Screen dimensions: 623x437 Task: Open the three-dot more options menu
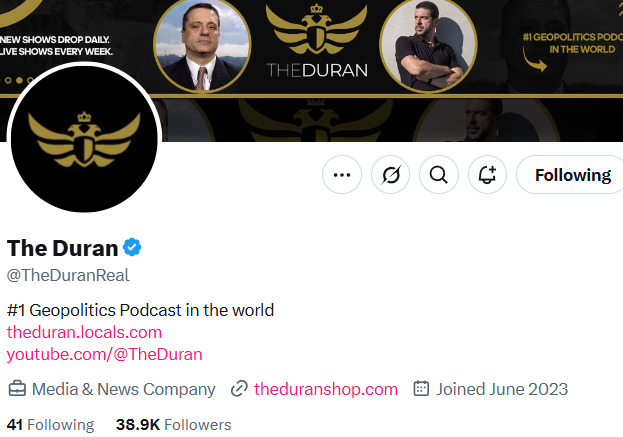(342, 175)
